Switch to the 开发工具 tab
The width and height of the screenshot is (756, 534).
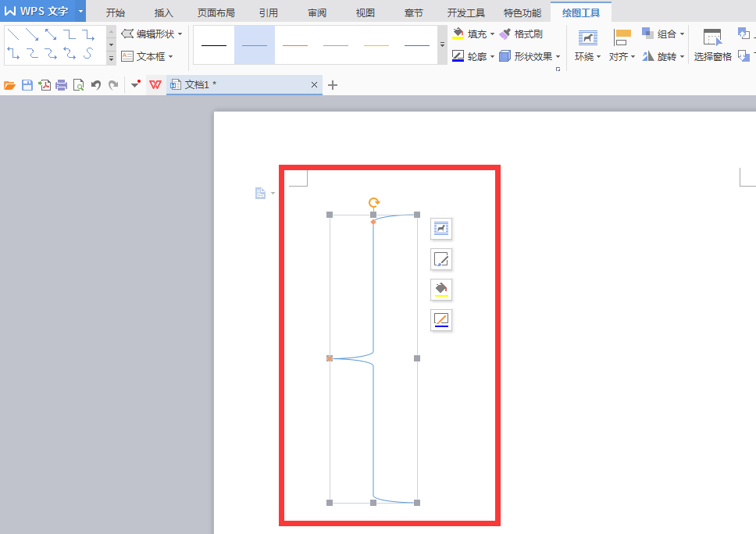pyautogui.click(x=465, y=13)
